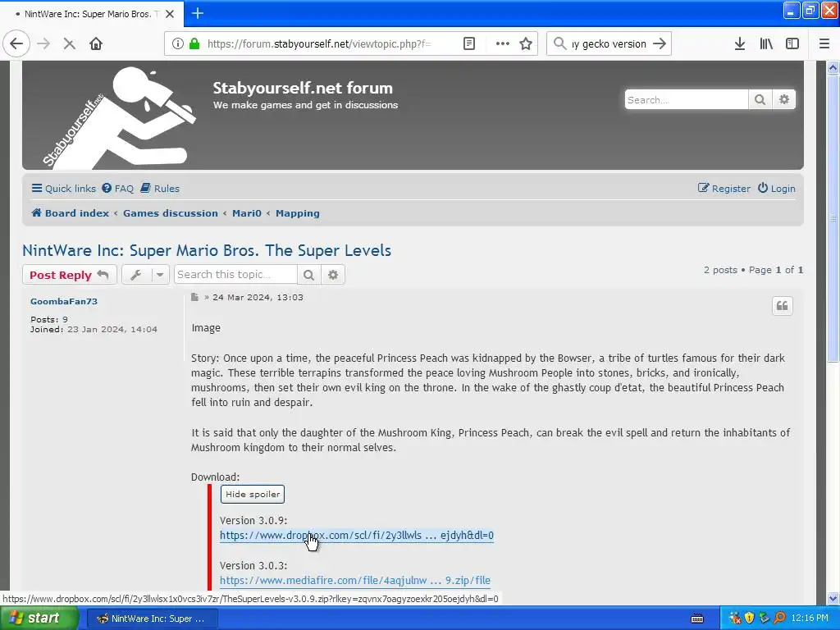Bookmark this page with the star icon
Image resolution: width=840 pixels, height=630 pixels.
tap(526, 44)
